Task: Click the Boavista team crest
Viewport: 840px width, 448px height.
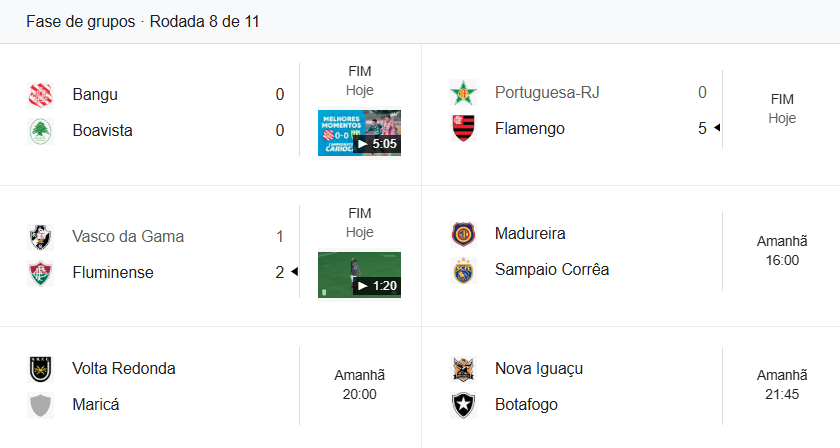Action: pyautogui.click(x=40, y=130)
